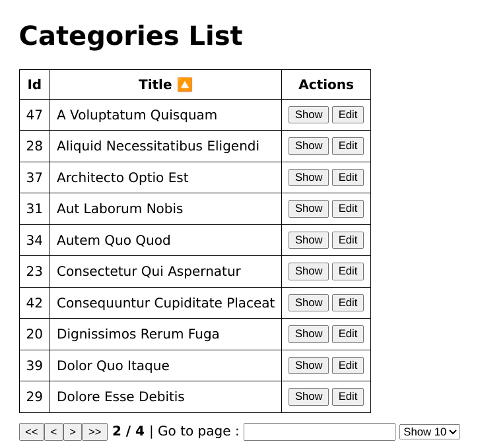Click the Id column header
Image resolution: width=478 pixels, height=448 pixels.
tap(34, 84)
